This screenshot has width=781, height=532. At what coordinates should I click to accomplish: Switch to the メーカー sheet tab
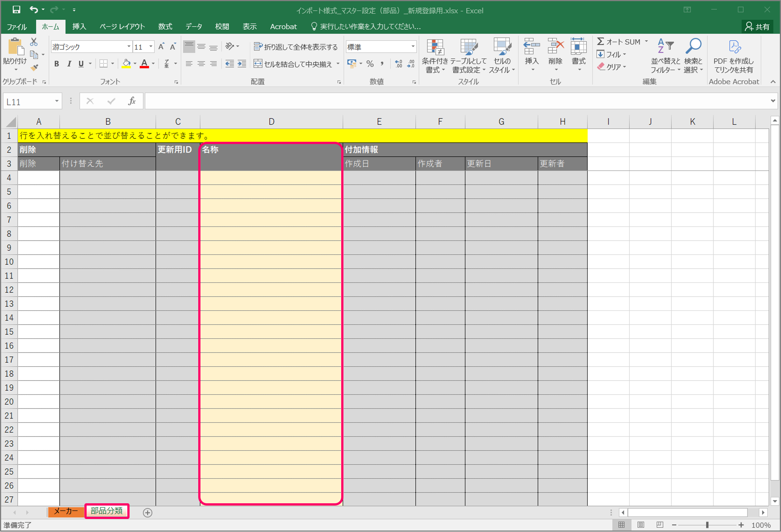(x=66, y=511)
